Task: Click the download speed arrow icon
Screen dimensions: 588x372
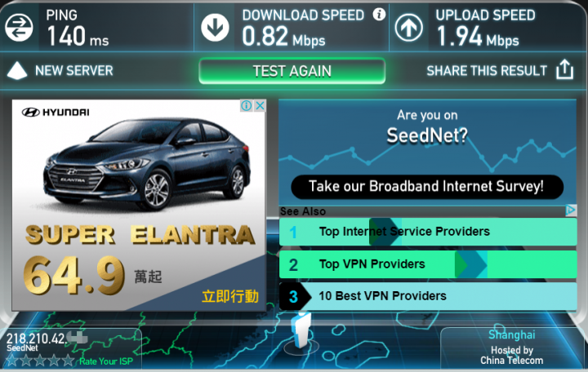Action: click(x=215, y=28)
